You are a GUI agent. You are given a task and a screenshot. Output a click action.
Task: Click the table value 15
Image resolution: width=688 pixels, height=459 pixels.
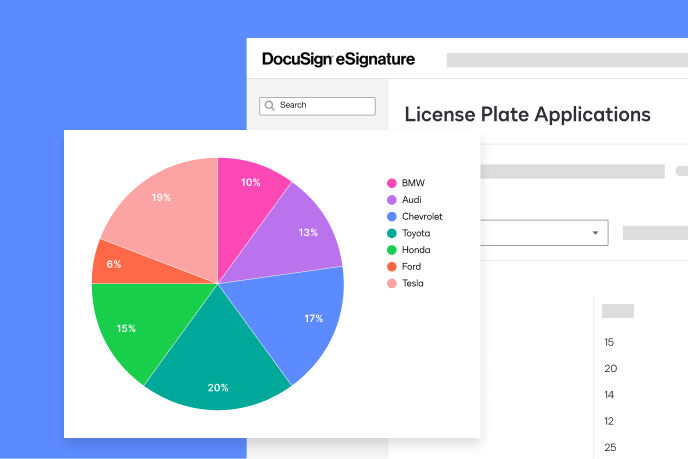pos(609,342)
